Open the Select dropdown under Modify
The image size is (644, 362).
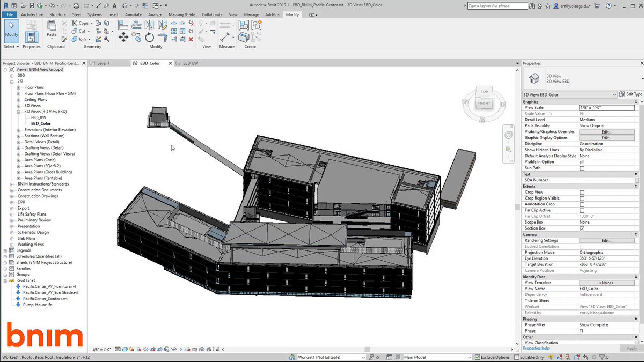11,47
